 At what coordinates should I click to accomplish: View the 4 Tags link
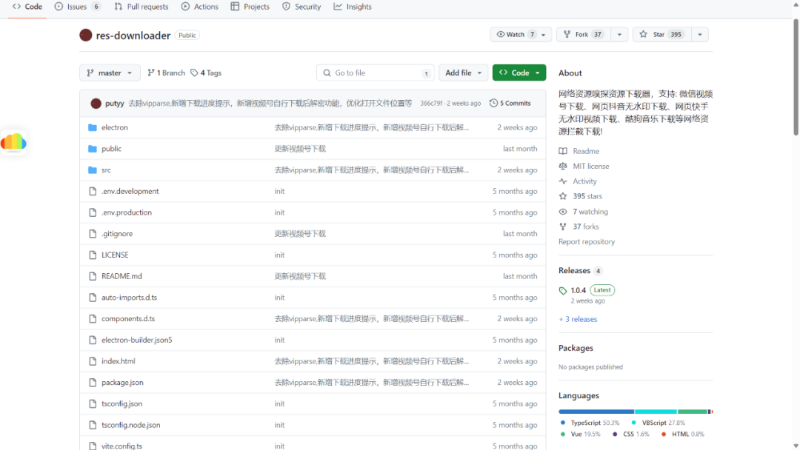(x=206, y=73)
